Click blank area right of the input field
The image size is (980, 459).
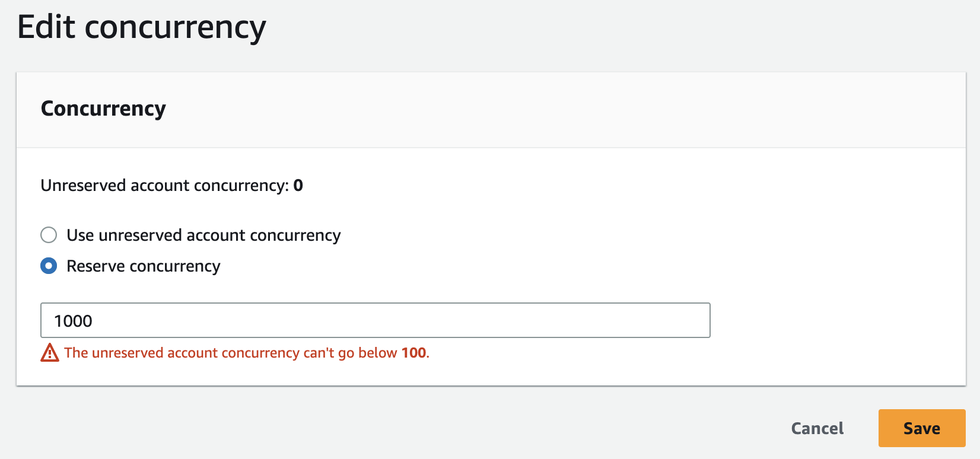[x=831, y=320]
